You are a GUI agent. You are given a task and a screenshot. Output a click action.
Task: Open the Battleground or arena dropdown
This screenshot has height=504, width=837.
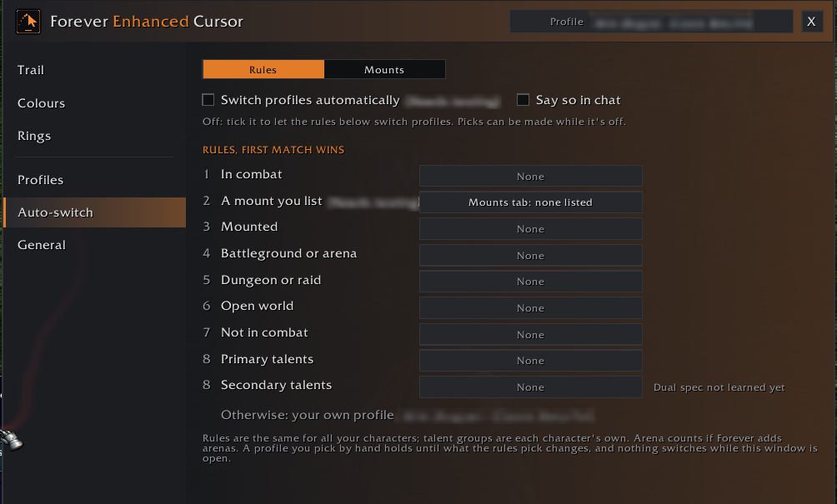click(530, 256)
